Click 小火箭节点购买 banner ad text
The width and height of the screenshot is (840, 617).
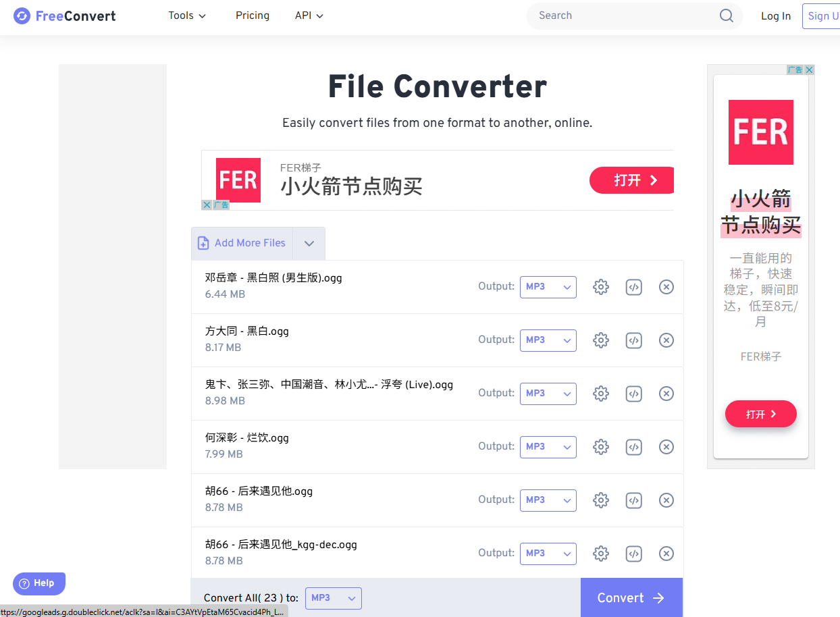pyautogui.click(x=351, y=186)
